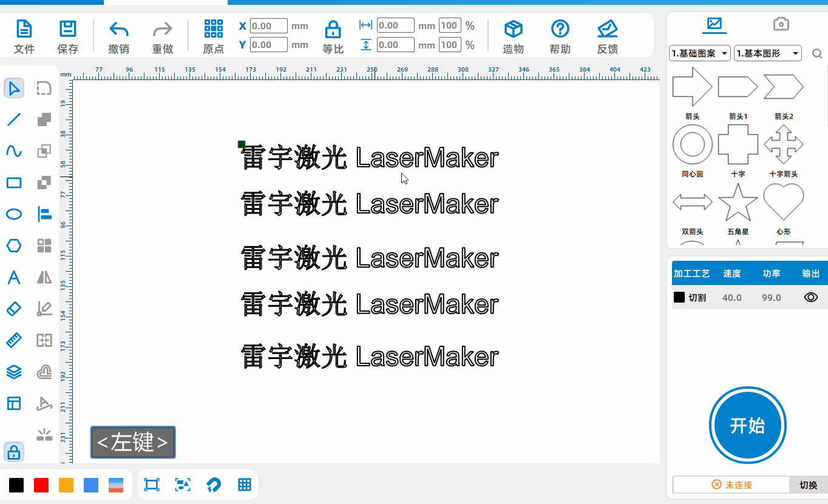Choose the 箭头 arrow shape

click(693, 87)
